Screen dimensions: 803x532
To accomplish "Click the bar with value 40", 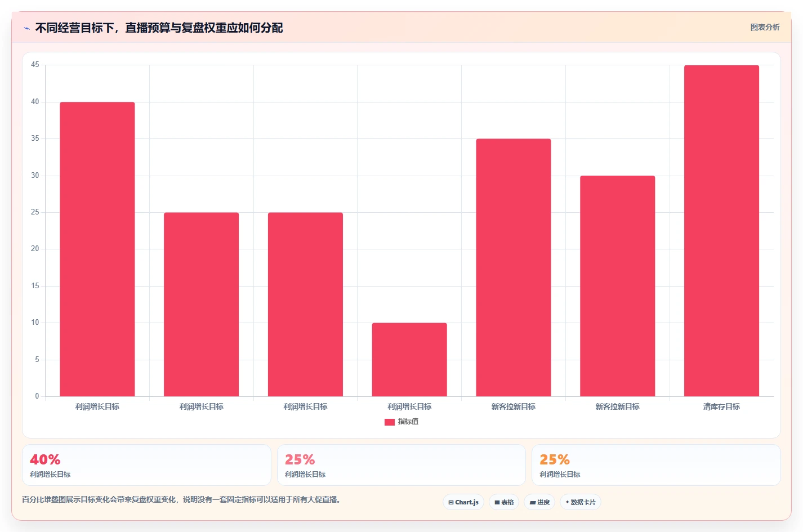I will click(97, 249).
